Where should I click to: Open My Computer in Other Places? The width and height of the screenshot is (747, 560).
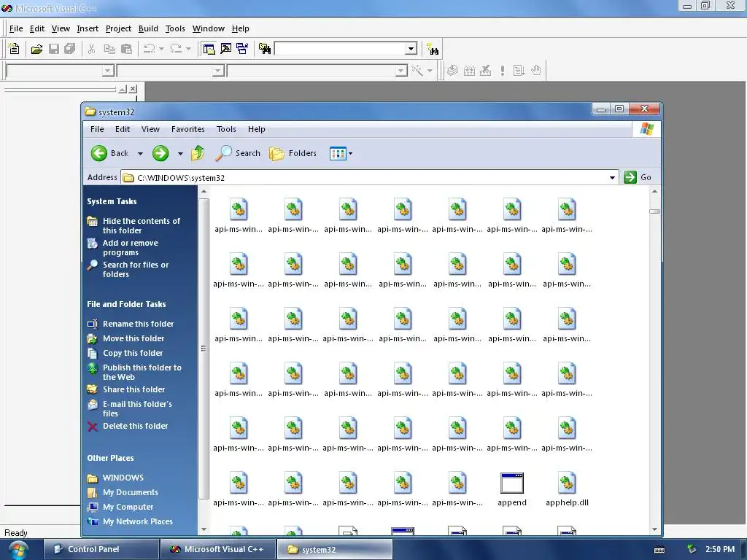(x=128, y=507)
